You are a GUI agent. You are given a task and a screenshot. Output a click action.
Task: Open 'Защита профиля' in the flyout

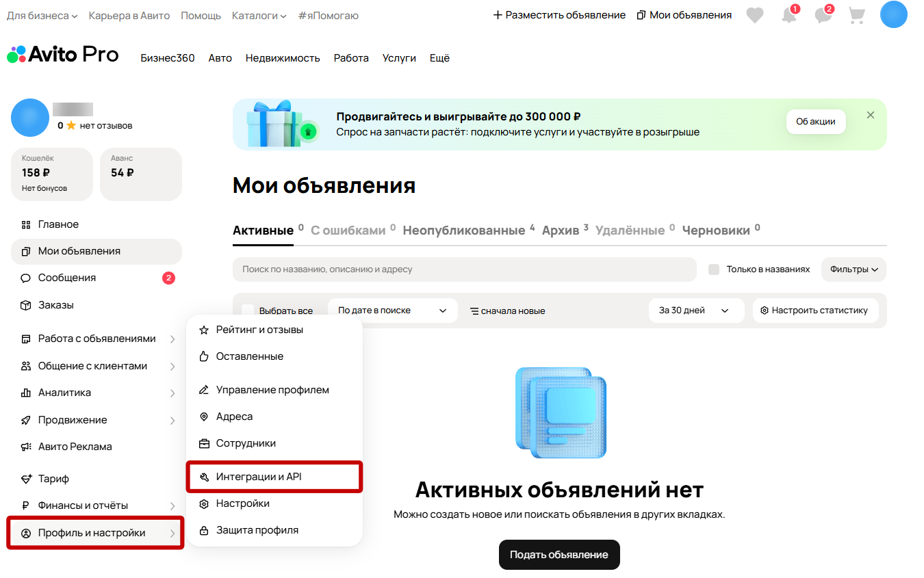[x=274, y=530]
